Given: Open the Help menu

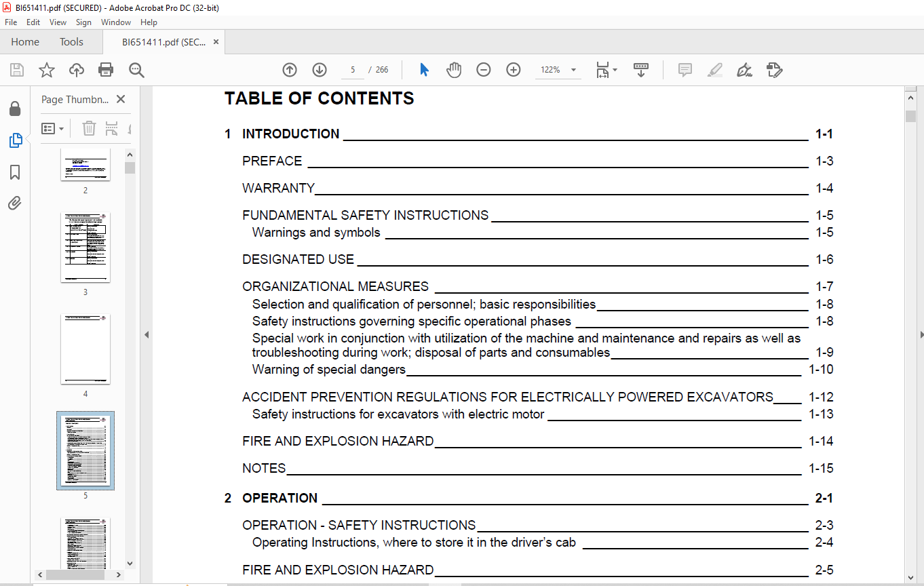Looking at the screenshot, I should pyautogui.click(x=149, y=22).
